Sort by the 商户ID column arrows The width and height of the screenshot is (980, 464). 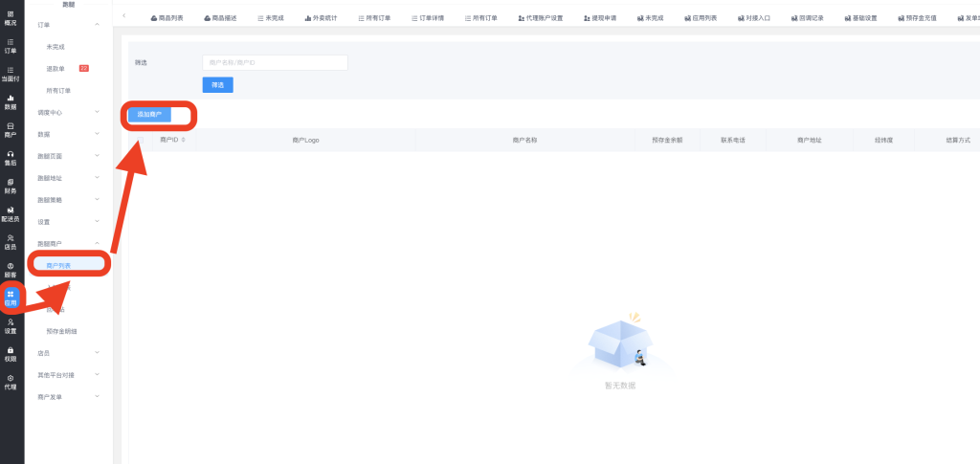tap(183, 140)
